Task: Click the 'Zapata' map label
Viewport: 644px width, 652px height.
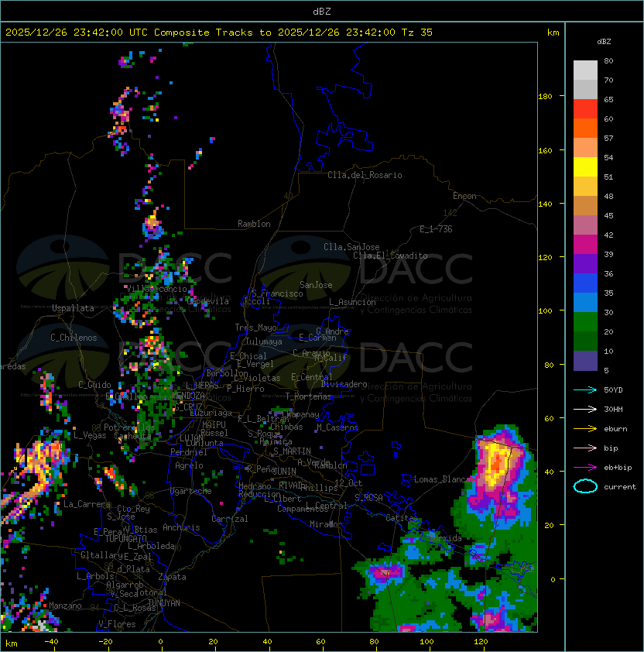Action: point(172,577)
